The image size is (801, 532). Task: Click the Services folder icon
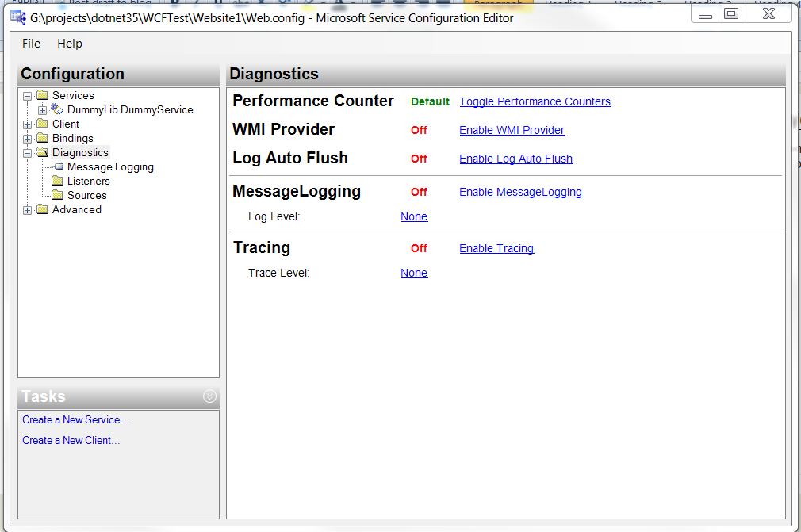42,95
